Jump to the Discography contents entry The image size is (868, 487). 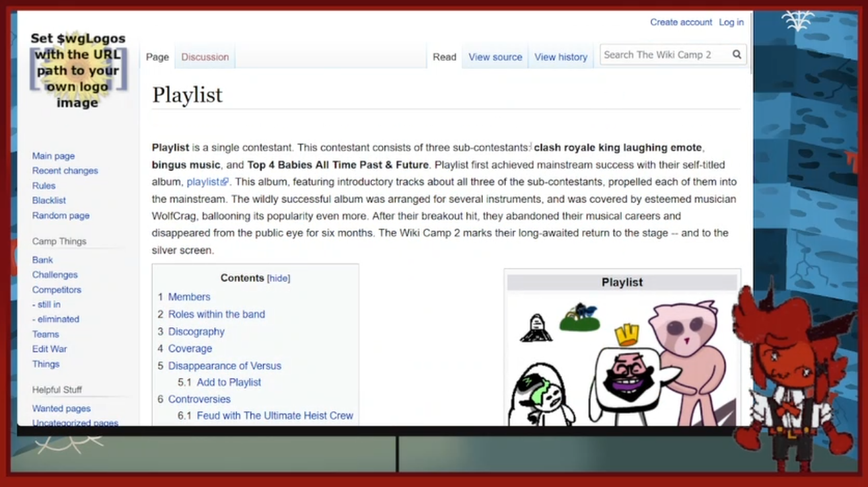pos(196,332)
